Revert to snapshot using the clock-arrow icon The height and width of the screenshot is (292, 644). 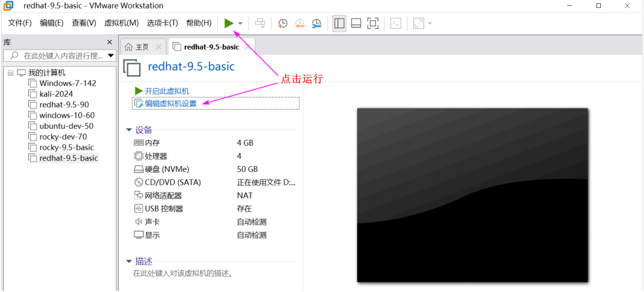point(300,24)
